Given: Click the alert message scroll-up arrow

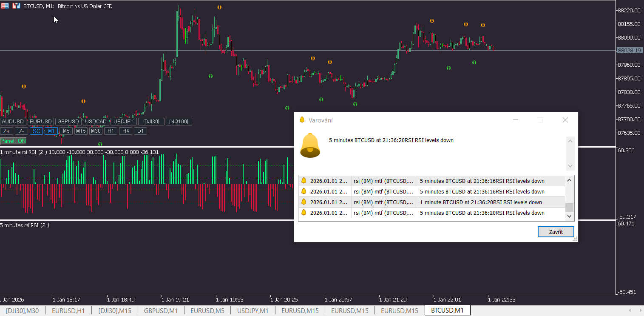Looking at the screenshot, I should point(570,141).
